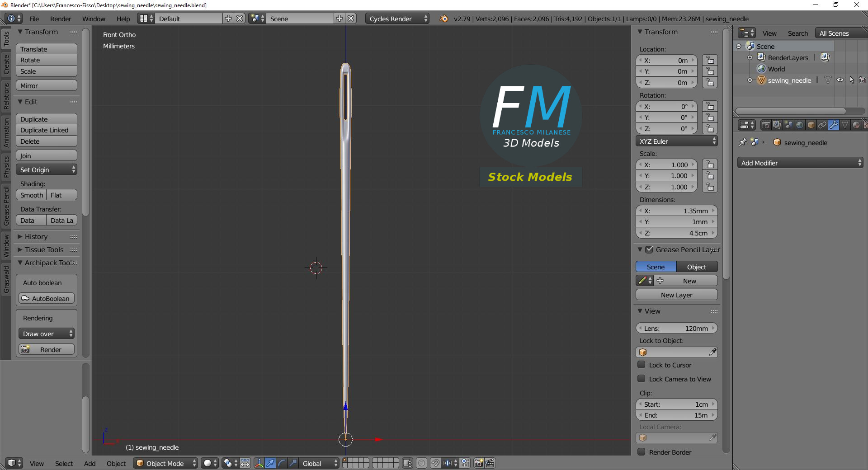Open the mesh Data properties tab icon
The width and height of the screenshot is (868, 470).
[845, 125]
